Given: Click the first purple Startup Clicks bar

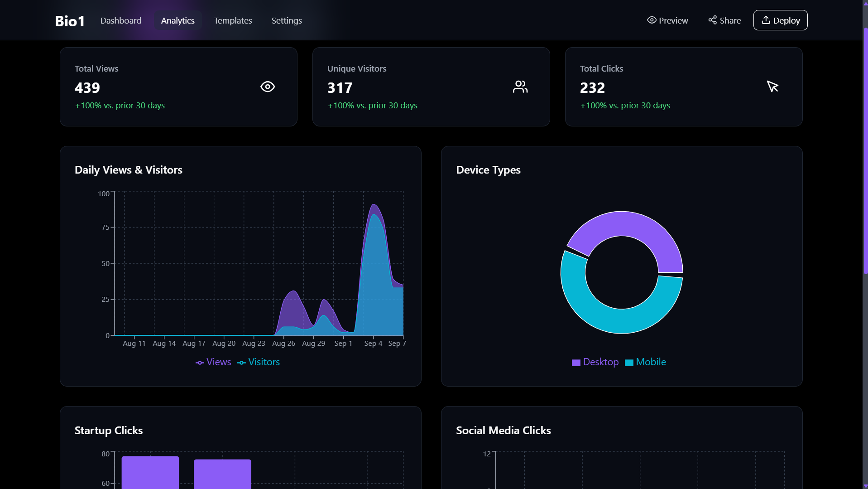Looking at the screenshot, I should coord(150,471).
